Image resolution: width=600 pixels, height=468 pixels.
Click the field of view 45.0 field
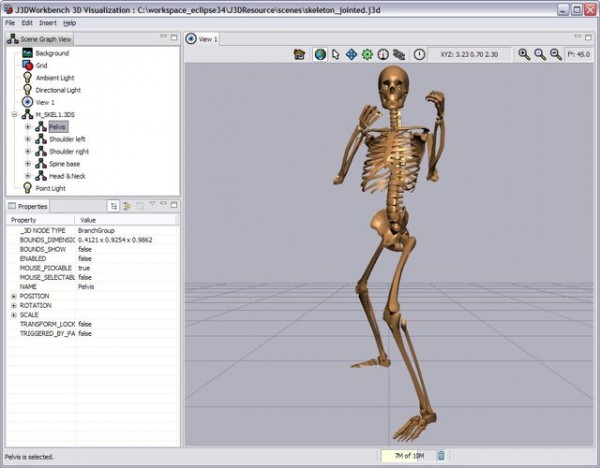click(x=581, y=54)
